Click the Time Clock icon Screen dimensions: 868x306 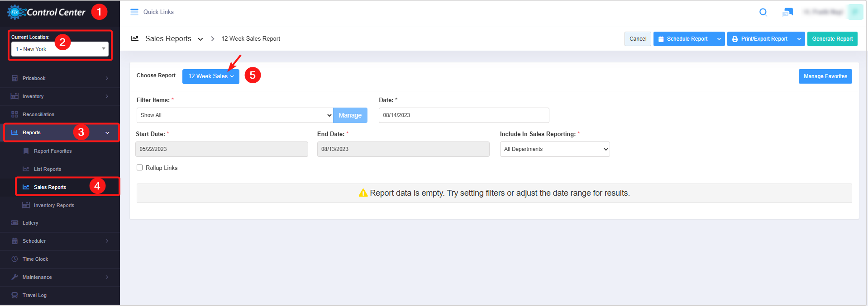pos(14,259)
